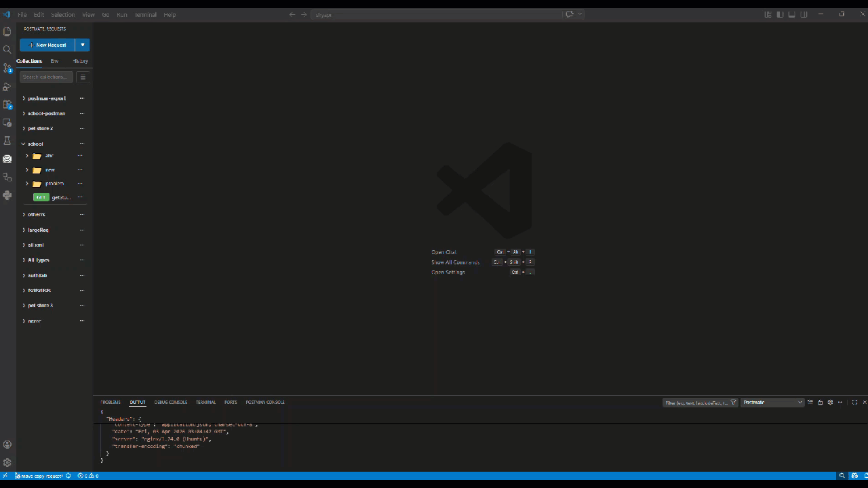Viewport: 868px width, 488px height.
Task: Open the Run menu
Action: click(122, 14)
